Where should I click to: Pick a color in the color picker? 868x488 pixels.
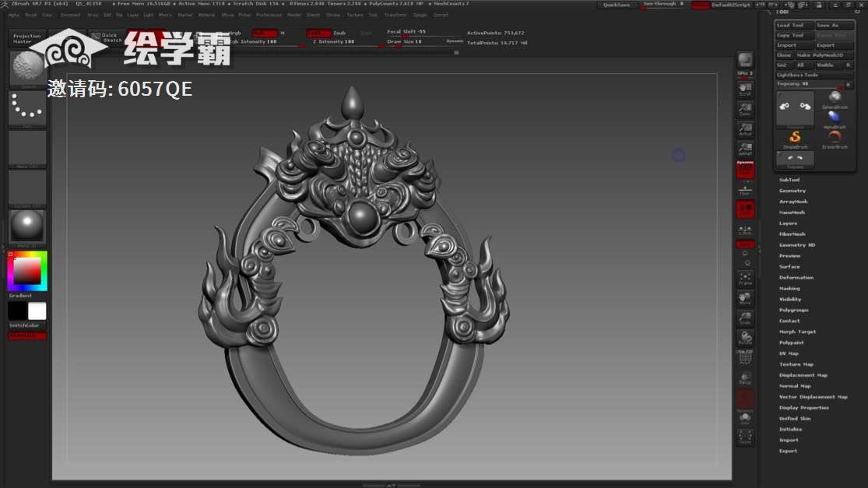27,271
